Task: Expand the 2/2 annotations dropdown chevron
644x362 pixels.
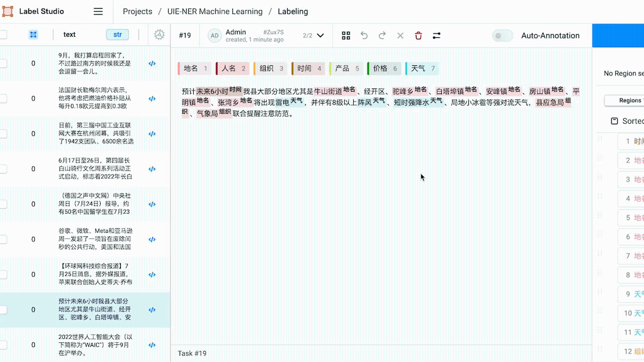Action: click(x=320, y=35)
